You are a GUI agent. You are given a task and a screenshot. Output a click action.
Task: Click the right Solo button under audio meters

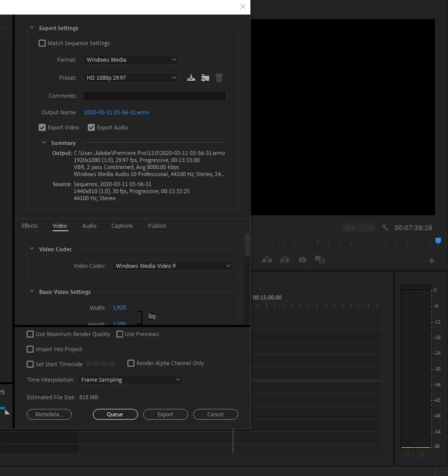[422, 455]
